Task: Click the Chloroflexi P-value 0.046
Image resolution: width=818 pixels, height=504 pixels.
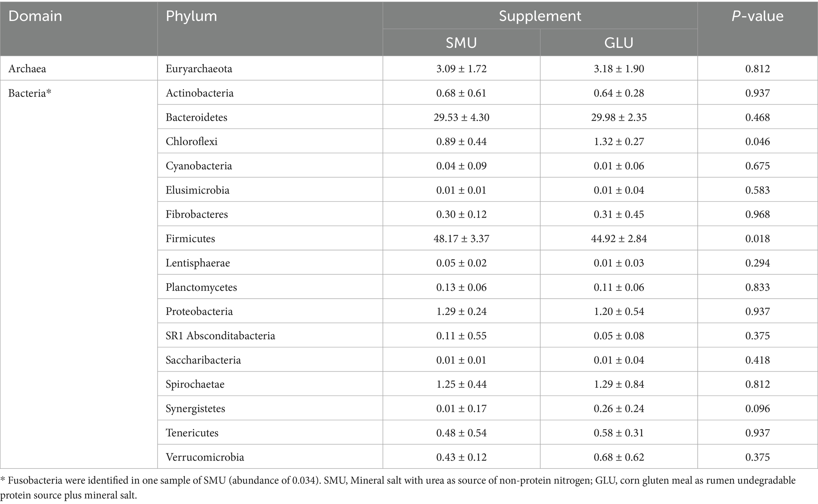Action: [x=757, y=142]
